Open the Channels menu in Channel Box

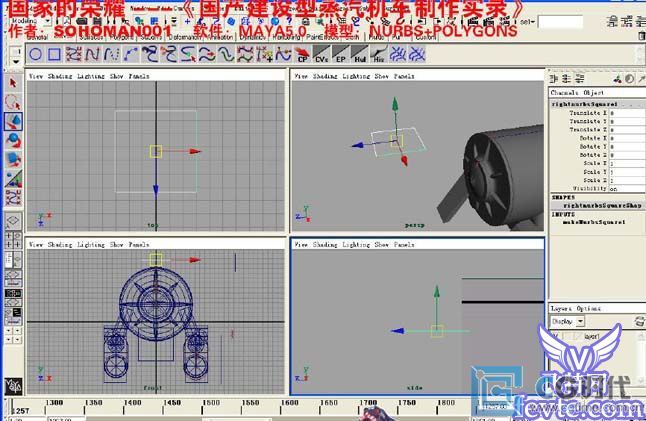(x=564, y=93)
